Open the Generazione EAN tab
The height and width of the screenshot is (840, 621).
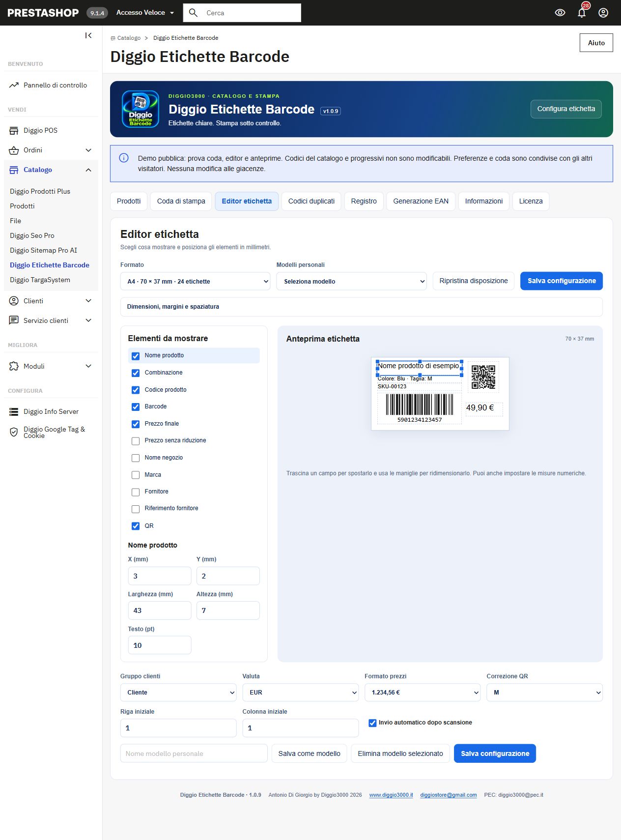[x=421, y=201]
